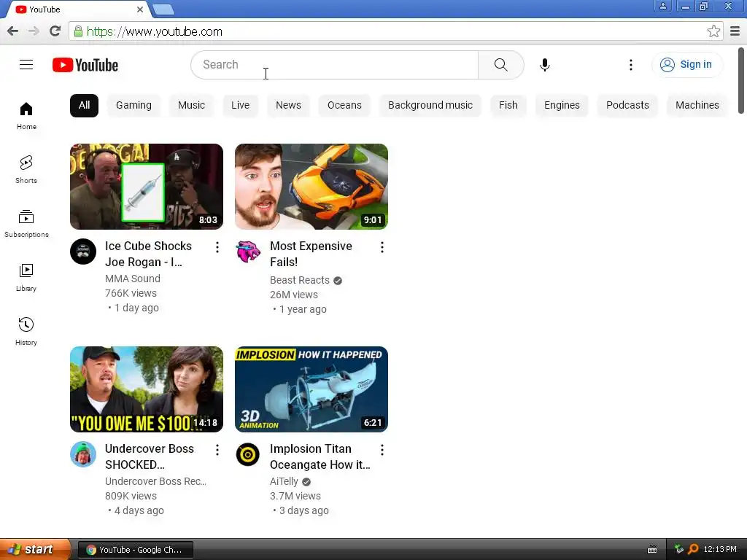The image size is (747, 560).
Task: Click the magnifying glass search button
Action: tap(500, 65)
